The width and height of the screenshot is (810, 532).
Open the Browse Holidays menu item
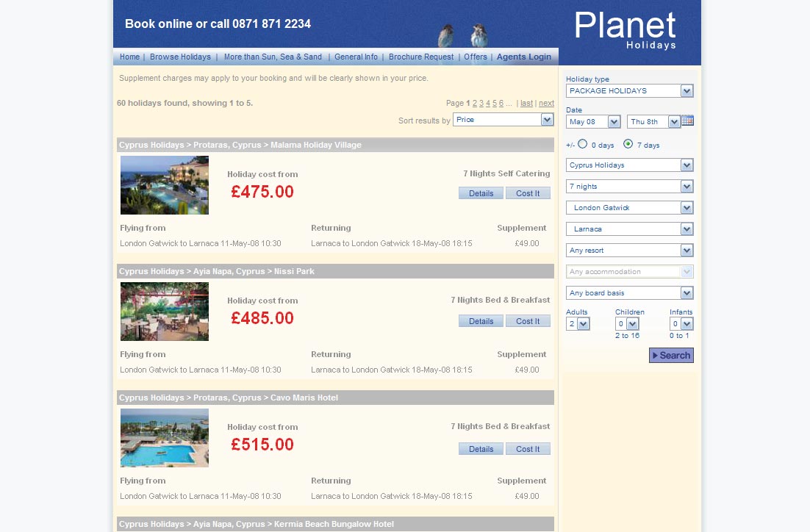(x=180, y=57)
